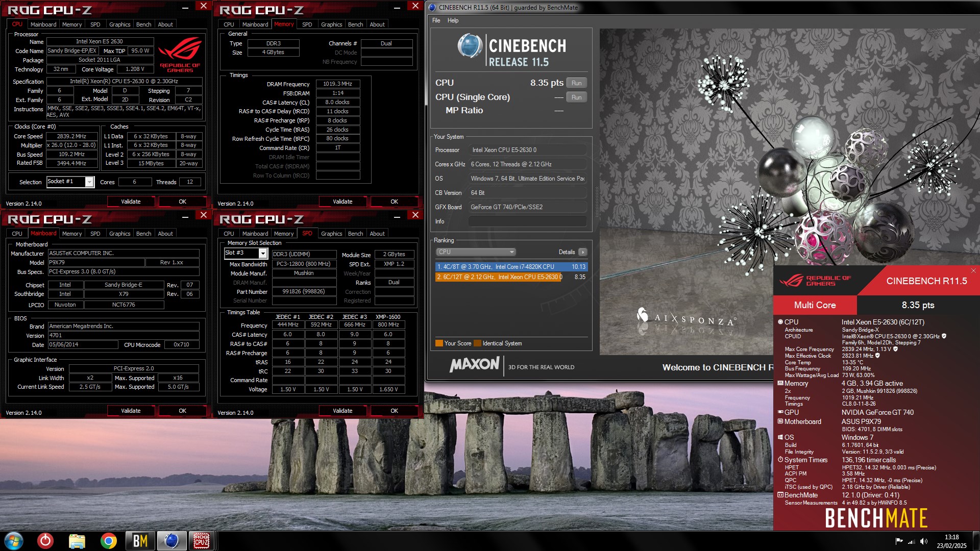
Task: Switch to Bench tab in the CPU-tab CPU-Z window
Action: click(143, 24)
